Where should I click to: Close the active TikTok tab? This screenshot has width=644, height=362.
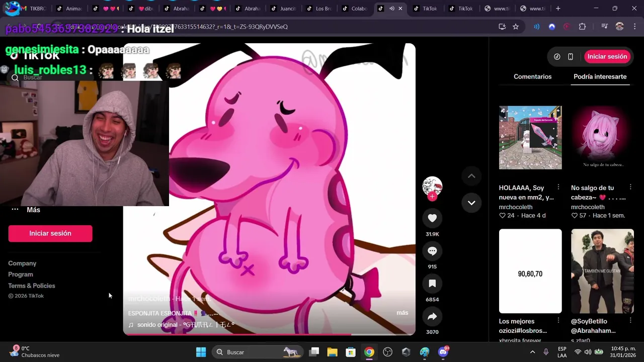click(400, 9)
